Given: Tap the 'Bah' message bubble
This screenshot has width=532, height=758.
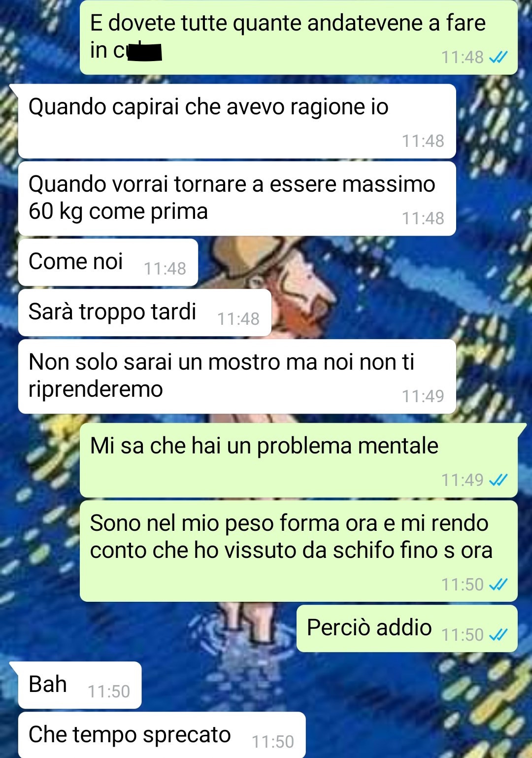Looking at the screenshot, I should (80, 685).
